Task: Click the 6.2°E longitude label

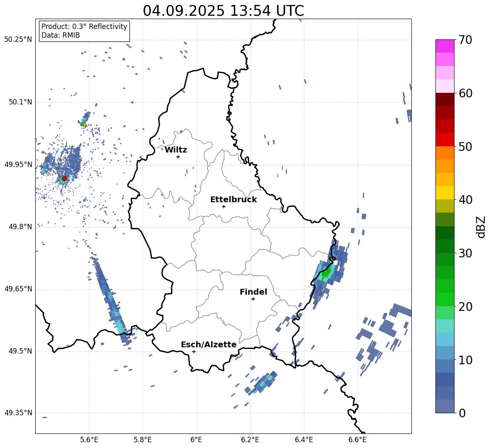Action: (x=250, y=440)
